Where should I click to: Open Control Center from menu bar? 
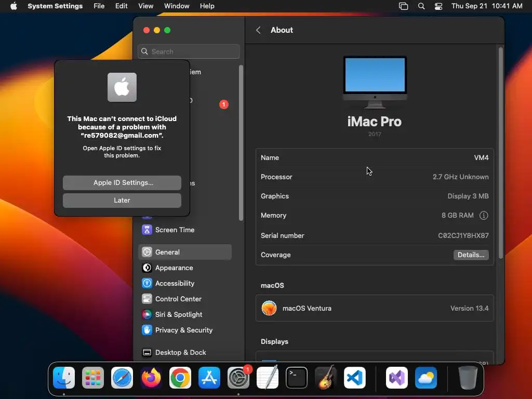438,6
